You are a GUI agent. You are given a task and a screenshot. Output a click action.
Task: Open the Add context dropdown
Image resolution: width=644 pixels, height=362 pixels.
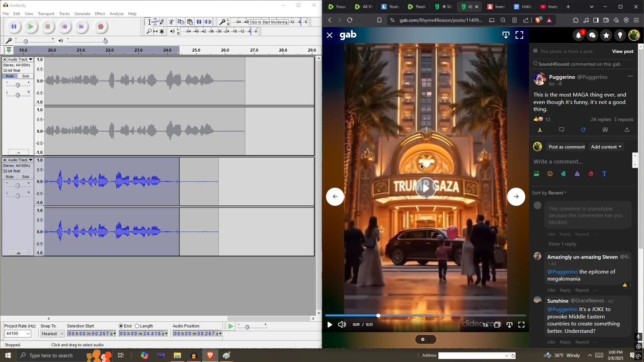pos(606,147)
